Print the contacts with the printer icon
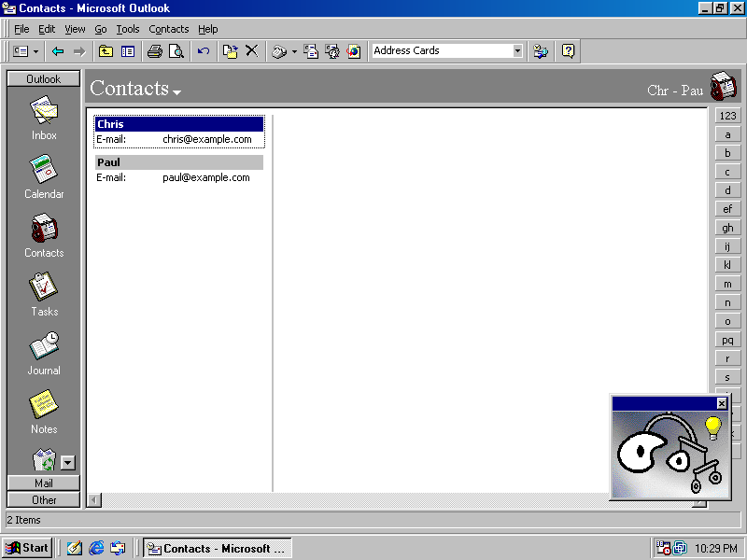 tap(155, 51)
